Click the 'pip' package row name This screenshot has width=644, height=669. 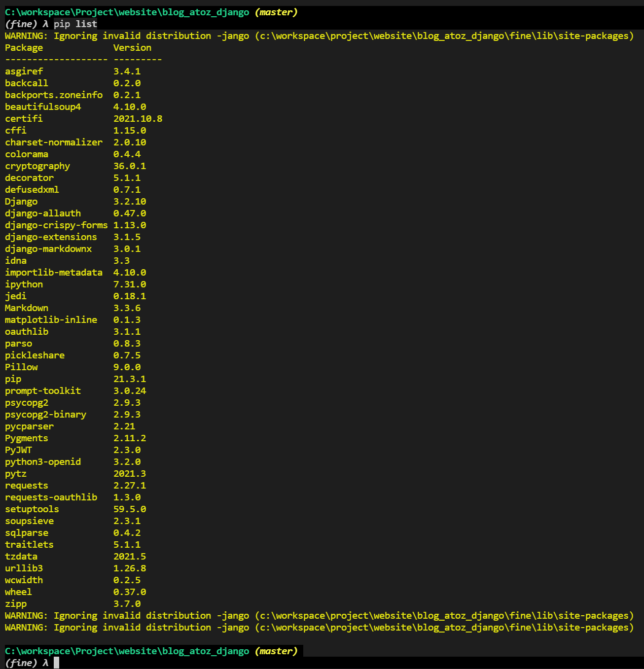pyautogui.click(x=13, y=379)
